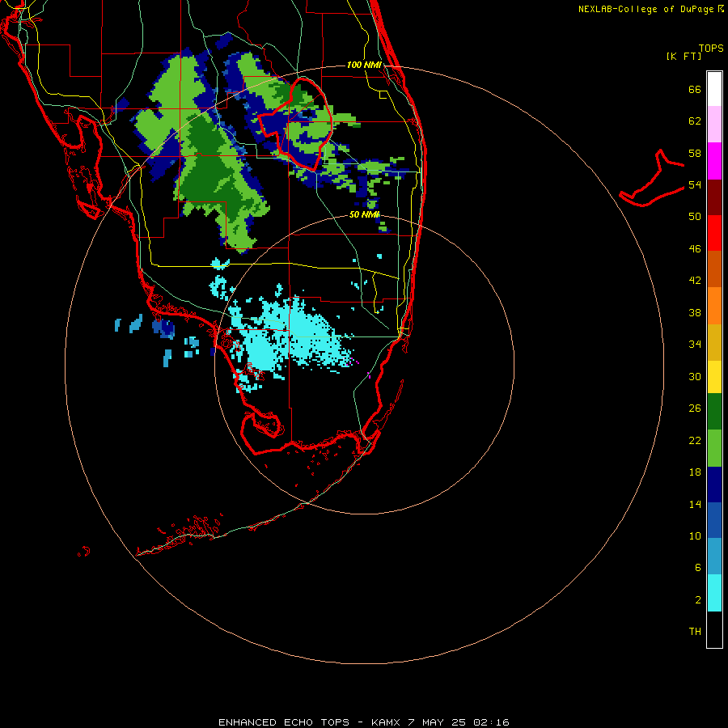Select the light green 18-22 kft swatch

coord(714,448)
